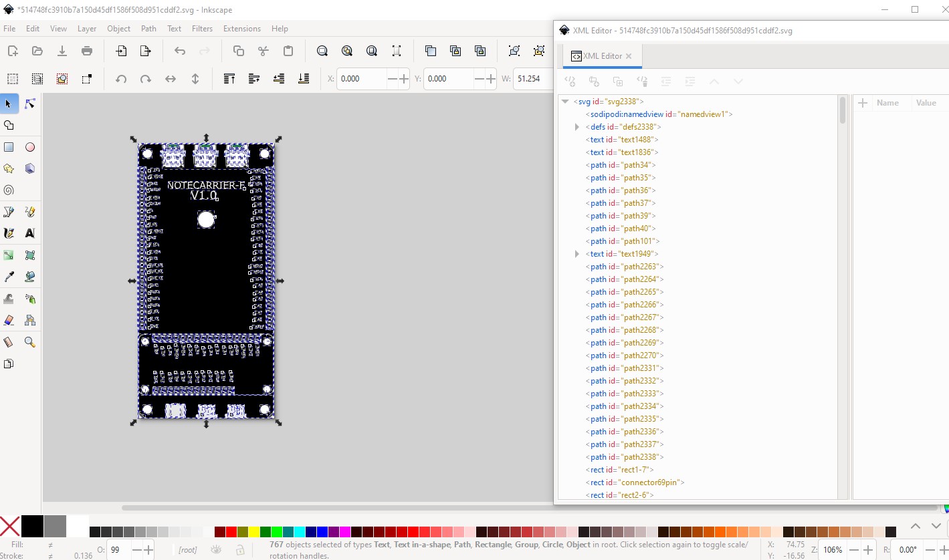This screenshot has height=560, width=949.
Task: Select the Tweak tool
Action: tap(9, 299)
